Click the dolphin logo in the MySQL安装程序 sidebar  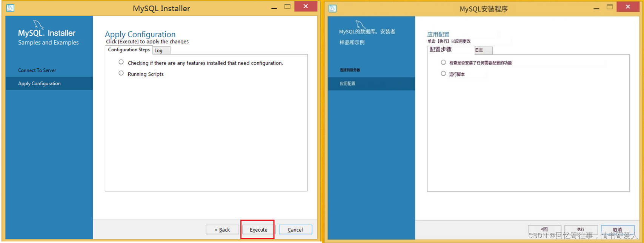click(360, 25)
